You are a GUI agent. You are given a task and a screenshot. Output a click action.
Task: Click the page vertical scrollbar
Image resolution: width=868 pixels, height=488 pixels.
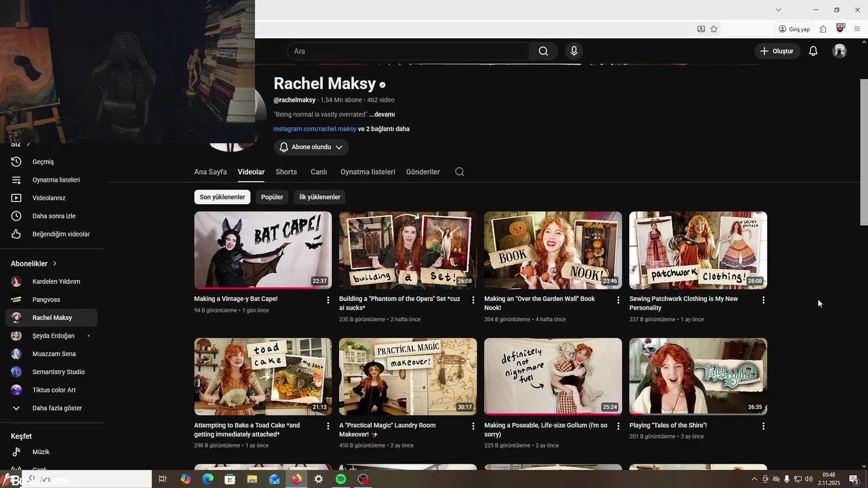click(864, 152)
